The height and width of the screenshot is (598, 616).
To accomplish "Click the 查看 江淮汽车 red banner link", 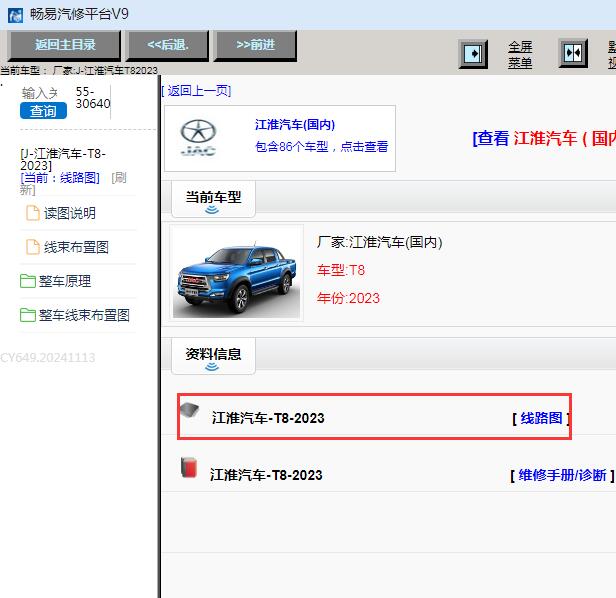I will point(544,138).
